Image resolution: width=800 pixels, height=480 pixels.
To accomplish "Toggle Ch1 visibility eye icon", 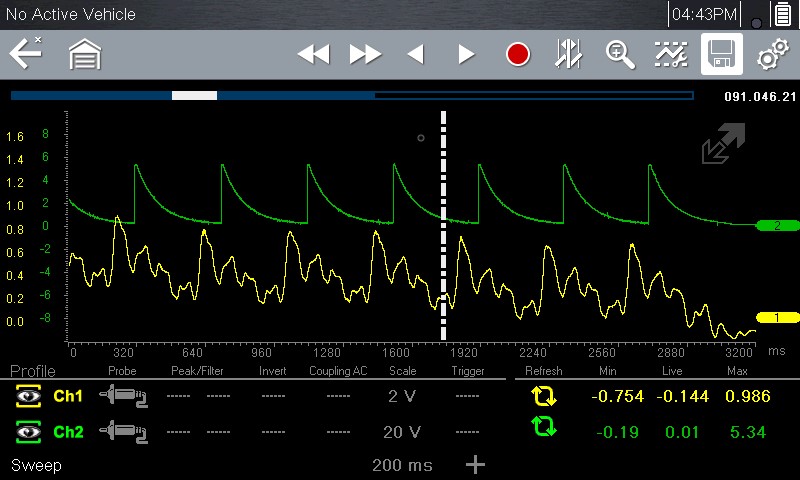I will (x=27, y=397).
